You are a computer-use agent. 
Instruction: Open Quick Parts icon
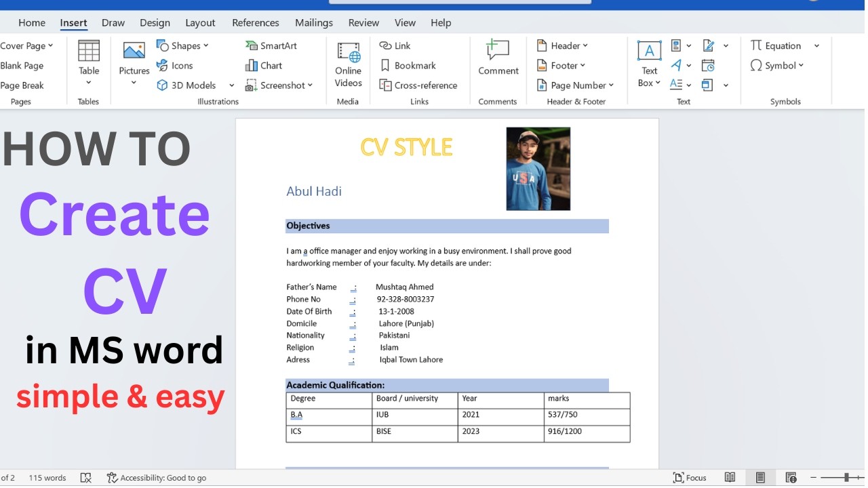pyautogui.click(x=676, y=45)
